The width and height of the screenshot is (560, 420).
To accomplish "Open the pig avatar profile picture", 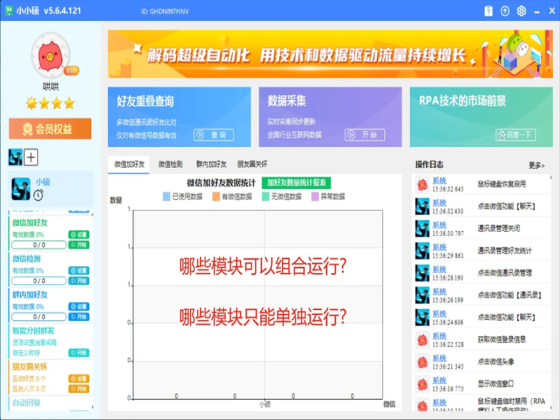I will click(51, 56).
